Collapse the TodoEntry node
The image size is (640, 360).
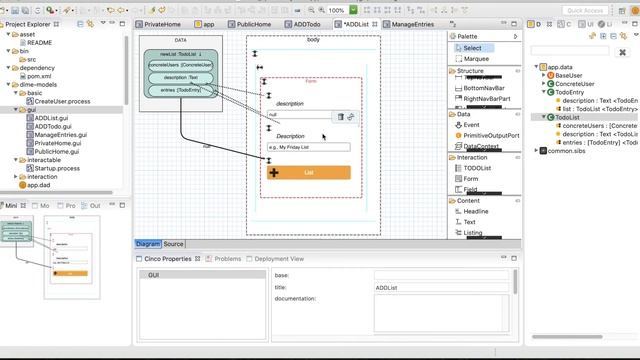pos(544,92)
